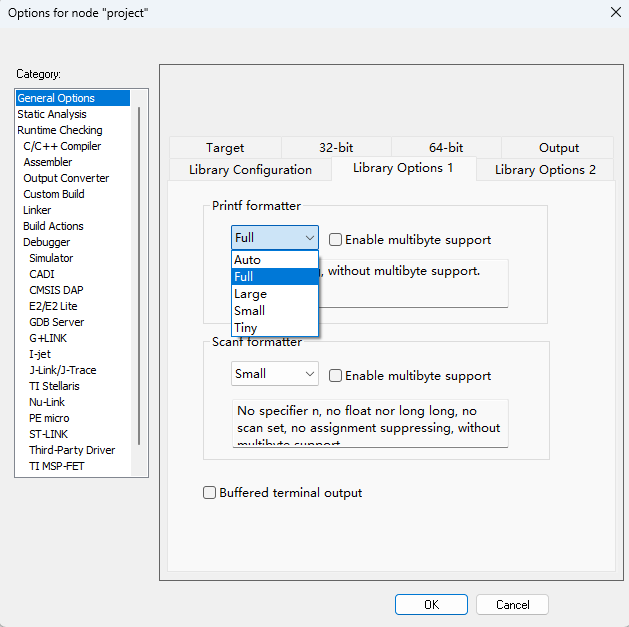Close the Options dialog with X
Viewport: 629px width, 627px height.
tap(614, 12)
